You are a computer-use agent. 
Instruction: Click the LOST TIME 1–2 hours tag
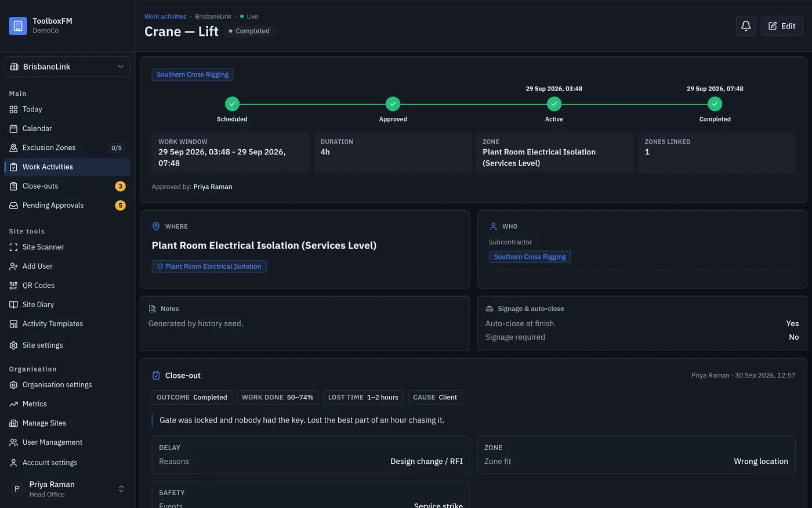click(x=363, y=397)
